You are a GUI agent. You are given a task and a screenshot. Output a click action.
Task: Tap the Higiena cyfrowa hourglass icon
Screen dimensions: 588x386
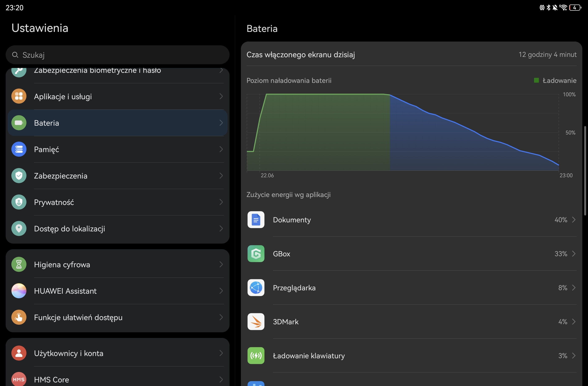[19, 264]
